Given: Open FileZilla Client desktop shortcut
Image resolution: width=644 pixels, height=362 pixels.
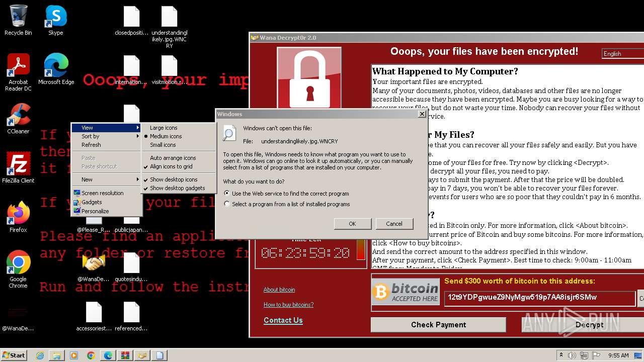Looking at the screenshot, I should 18,168.
